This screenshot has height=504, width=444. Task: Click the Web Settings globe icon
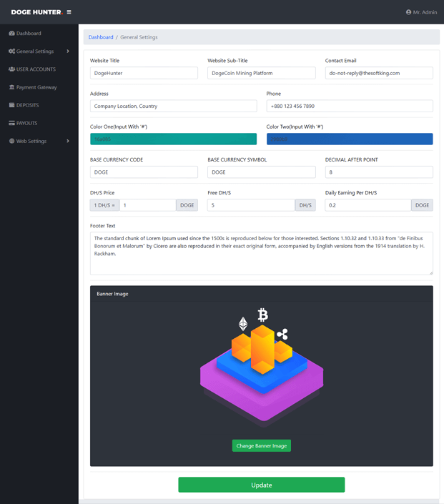coord(12,142)
